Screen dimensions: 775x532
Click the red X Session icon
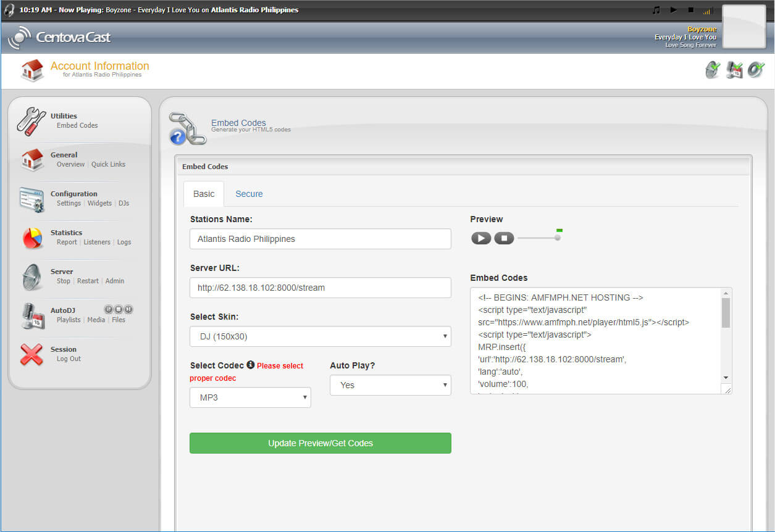pyautogui.click(x=31, y=354)
